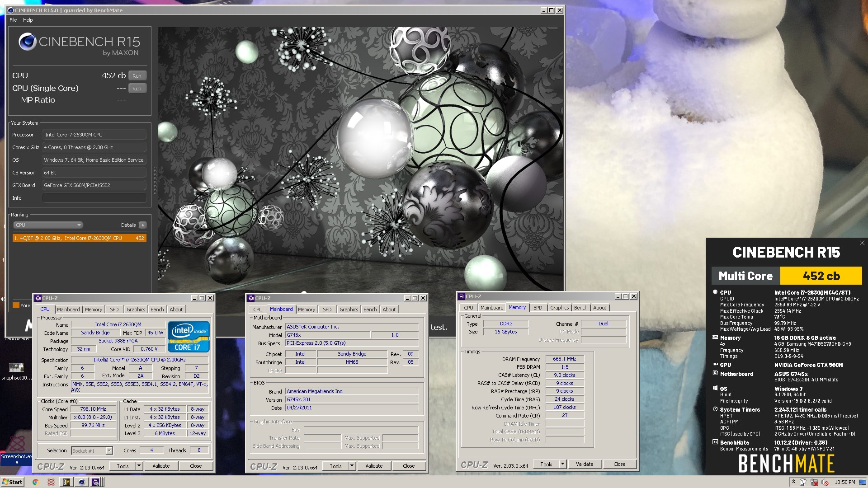Open the Cinebench File menu
The height and width of the screenshot is (488, 868).
(13, 20)
